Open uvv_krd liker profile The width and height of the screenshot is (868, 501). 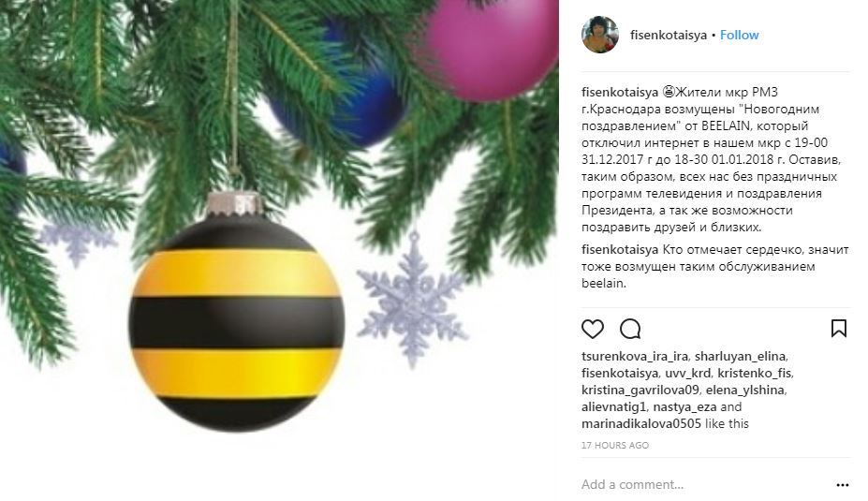pos(687,373)
